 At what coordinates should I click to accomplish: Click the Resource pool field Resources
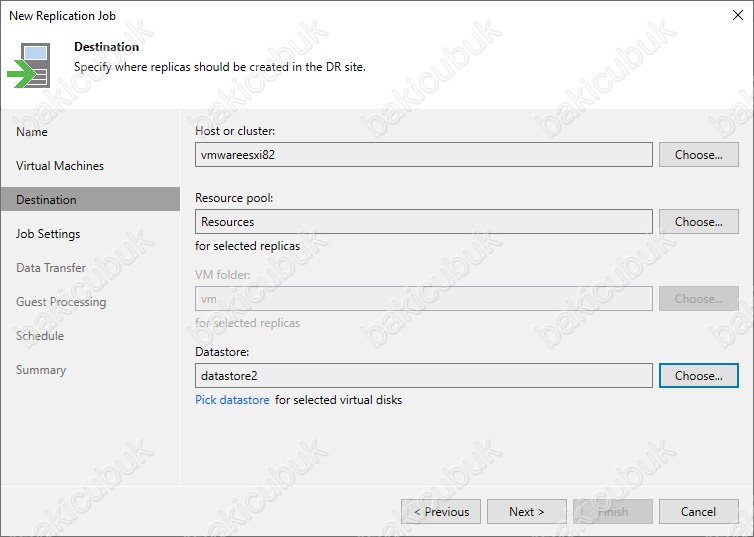[424, 221]
